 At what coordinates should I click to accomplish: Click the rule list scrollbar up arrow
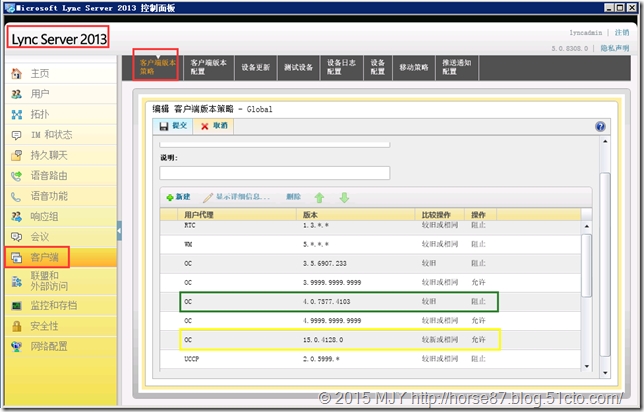click(587, 226)
